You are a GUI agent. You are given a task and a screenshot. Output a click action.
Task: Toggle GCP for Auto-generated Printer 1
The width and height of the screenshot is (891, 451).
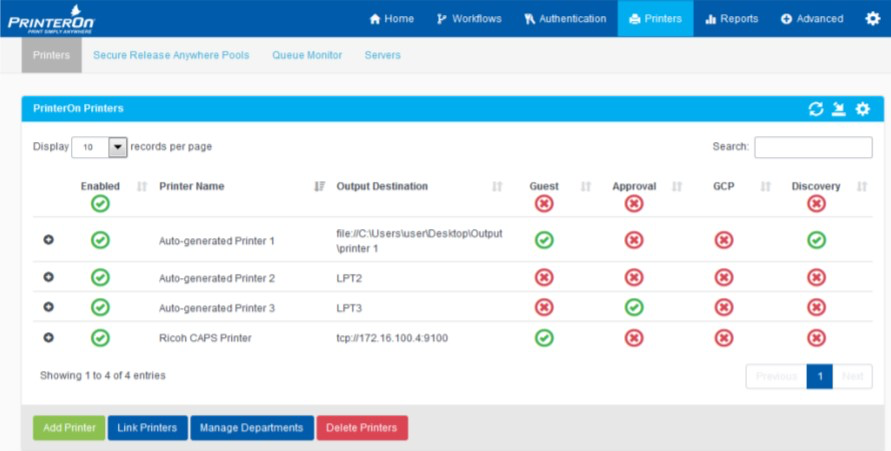click(723, 240)
